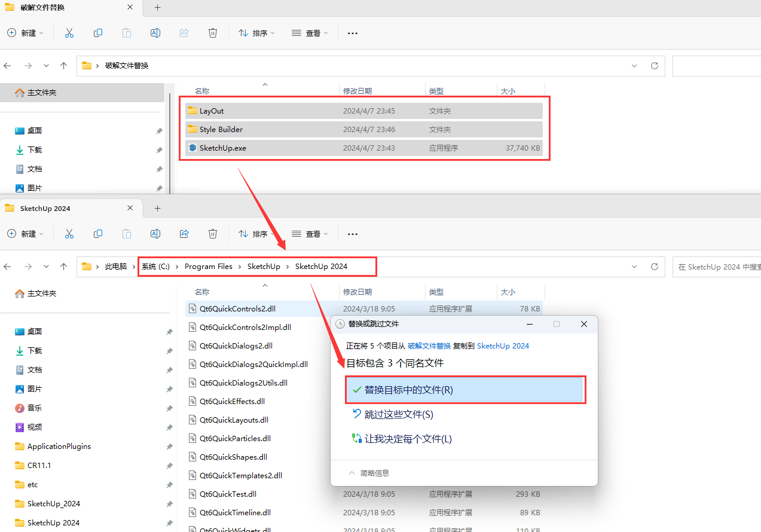This screenshot has width=761, height=532.
Task: Click search box in SketchUp 2024 window
Action: coord(717,267)
